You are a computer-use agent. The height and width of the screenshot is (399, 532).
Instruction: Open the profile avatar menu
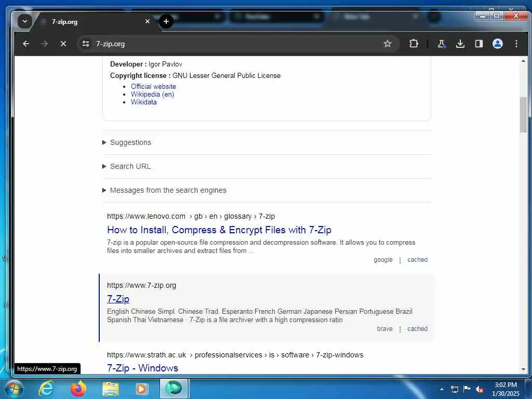[497, 44]
